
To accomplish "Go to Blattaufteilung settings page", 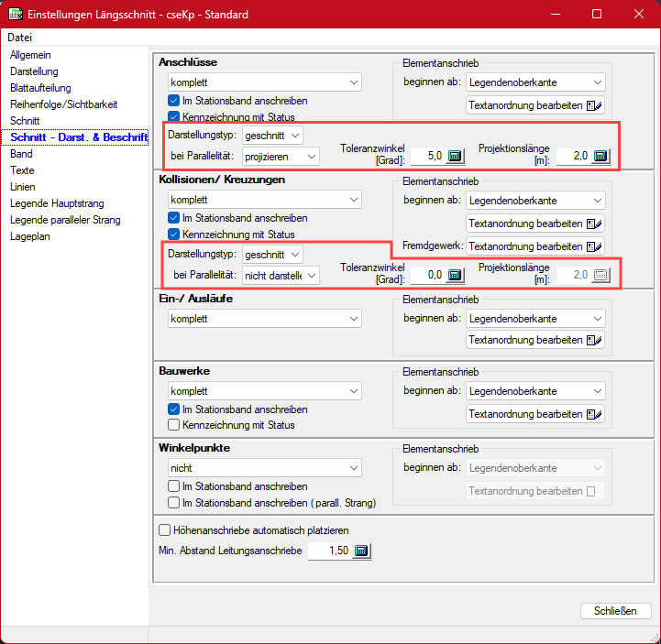I will pyautogui.click(x=40, y=88).
